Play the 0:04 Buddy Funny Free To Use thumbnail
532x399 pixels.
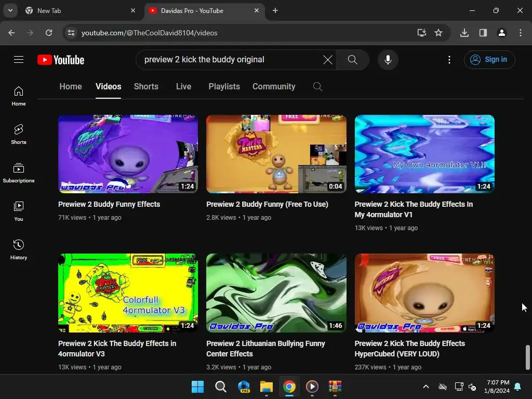[x=276, y=154]
